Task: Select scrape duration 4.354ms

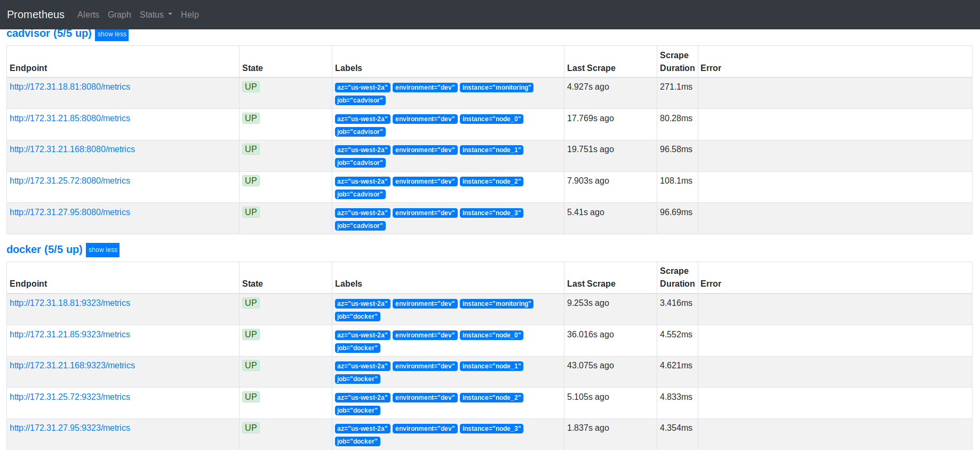Action: 676,428
